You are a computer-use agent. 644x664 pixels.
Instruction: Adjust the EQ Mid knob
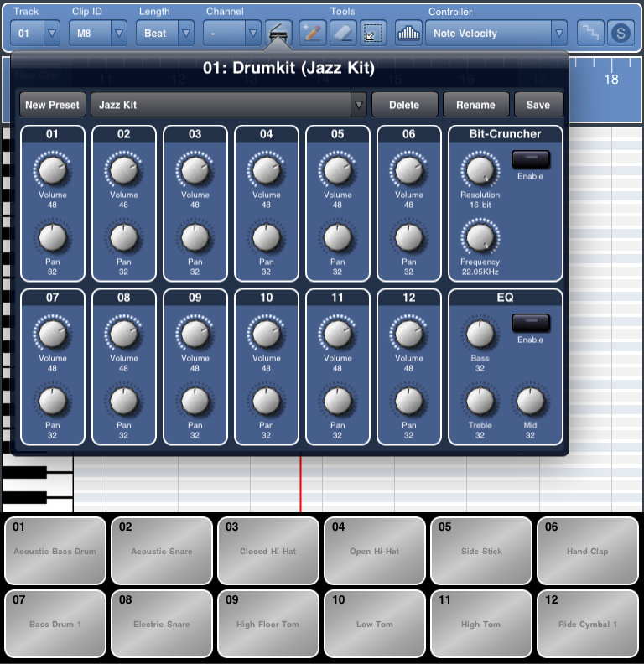point(531,401)
